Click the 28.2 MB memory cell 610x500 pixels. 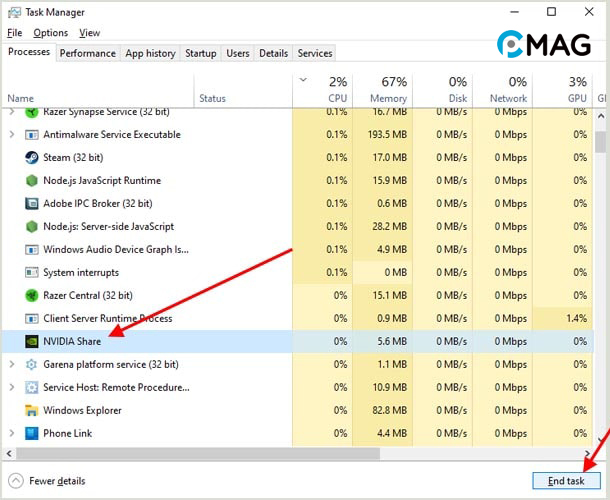383,226
